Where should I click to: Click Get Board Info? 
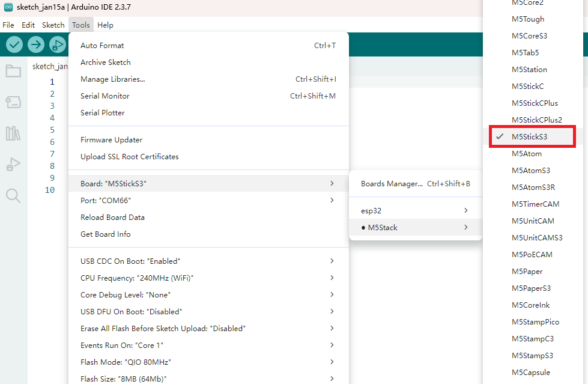coord(106,234)
